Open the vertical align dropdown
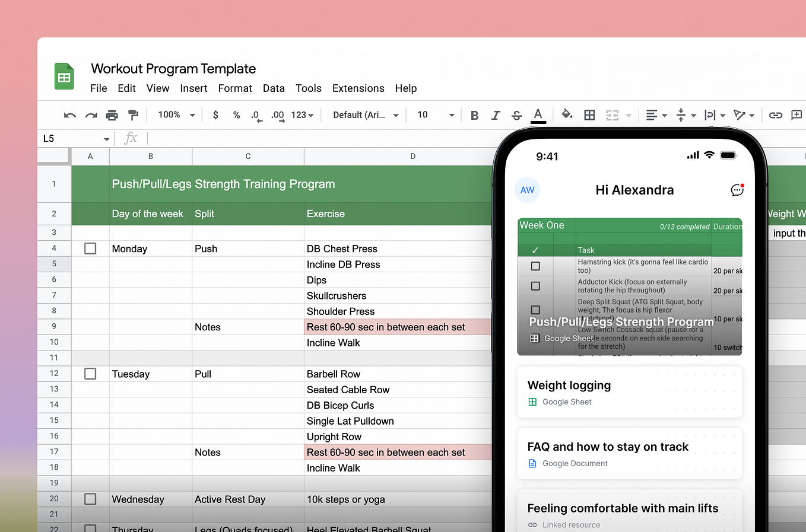 [686, 115]
